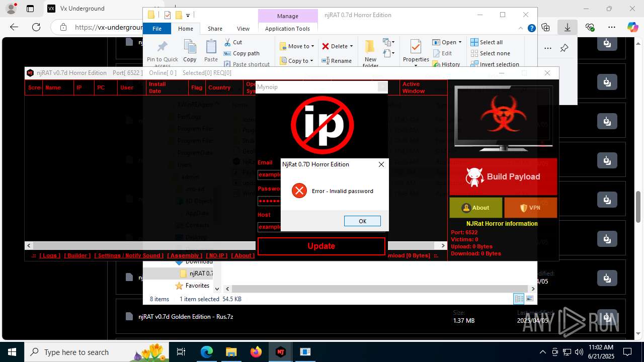Click Copy path in the Explorer ribbon
Image resolution: width=644 pixels, height=362 pixels.
[x=242, y=53]
